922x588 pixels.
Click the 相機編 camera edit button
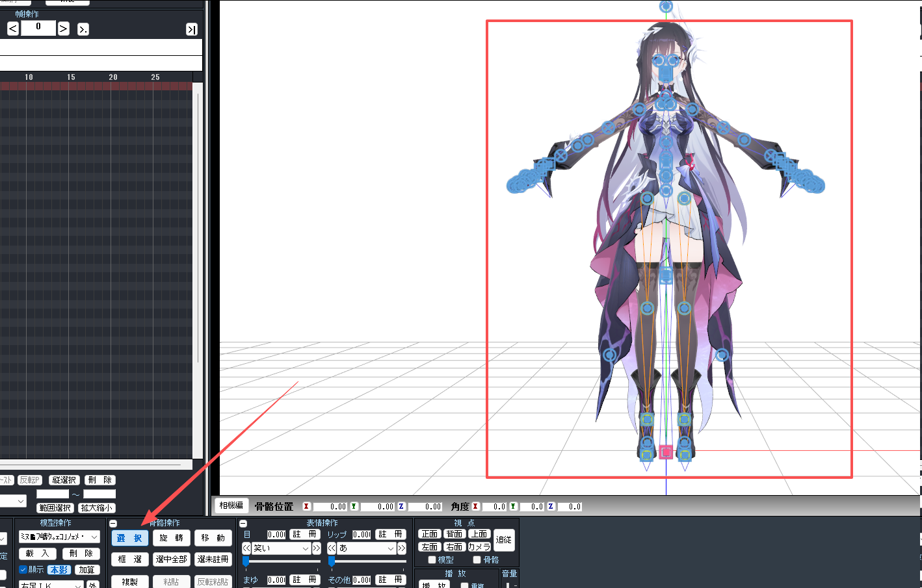point(231,505)
